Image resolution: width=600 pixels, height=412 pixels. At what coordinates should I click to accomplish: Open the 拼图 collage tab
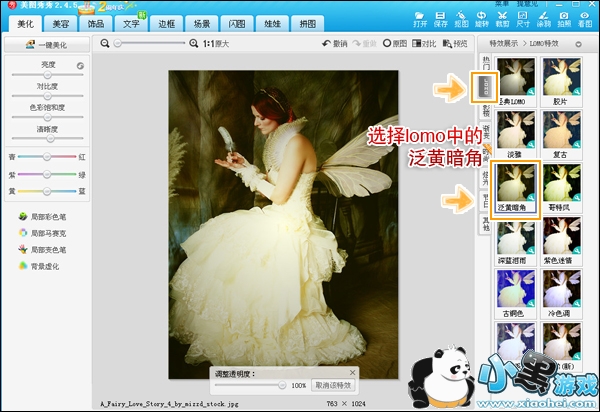[x=308, y=24]
